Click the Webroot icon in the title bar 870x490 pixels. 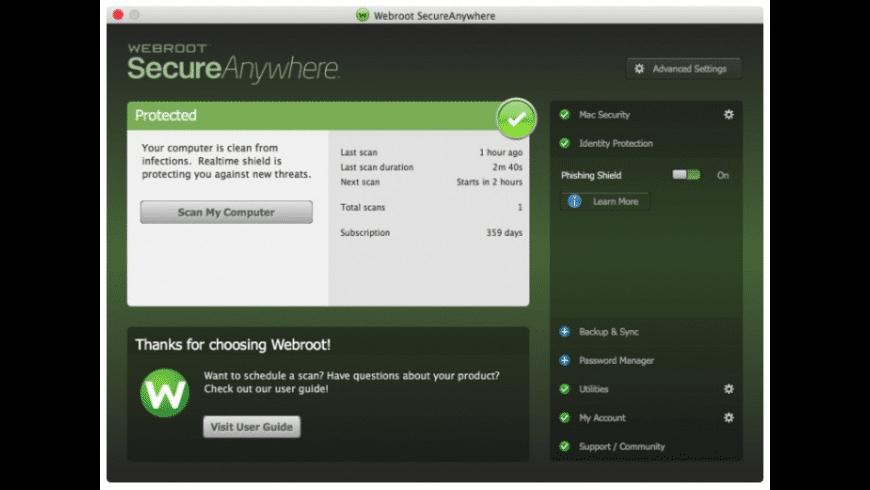tap(362, 15)
